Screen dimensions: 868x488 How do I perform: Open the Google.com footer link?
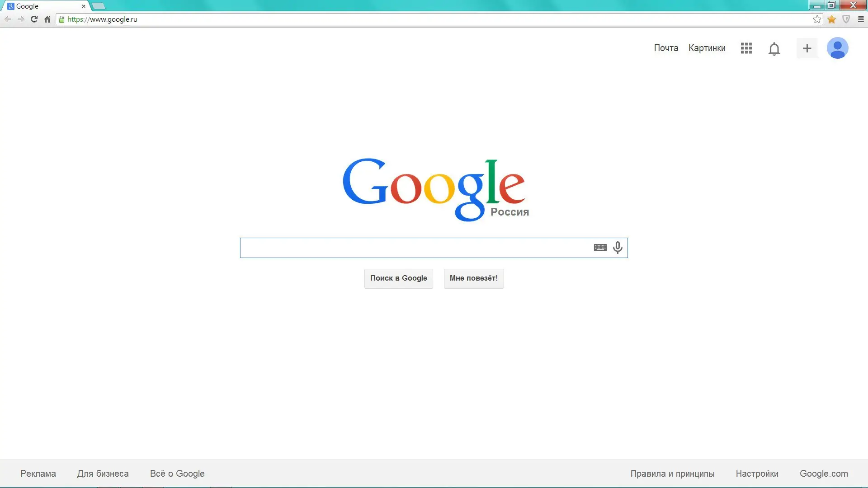click(x=824, y=474)
